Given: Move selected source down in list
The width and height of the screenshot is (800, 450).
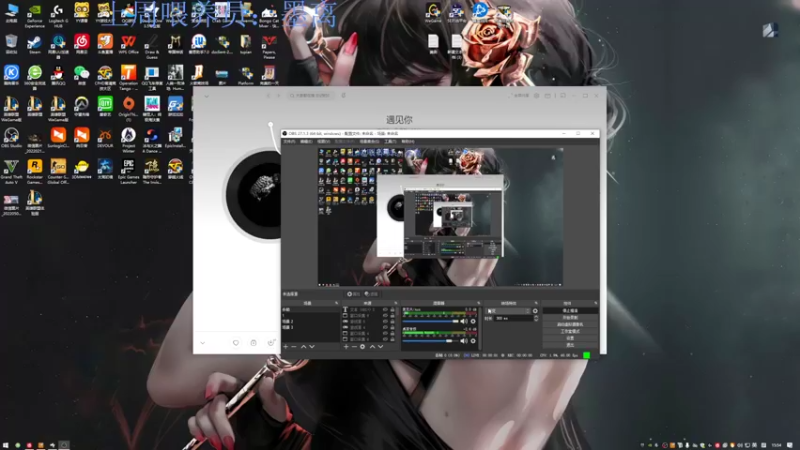Looking at the screenshot, I should coord(381,346).
